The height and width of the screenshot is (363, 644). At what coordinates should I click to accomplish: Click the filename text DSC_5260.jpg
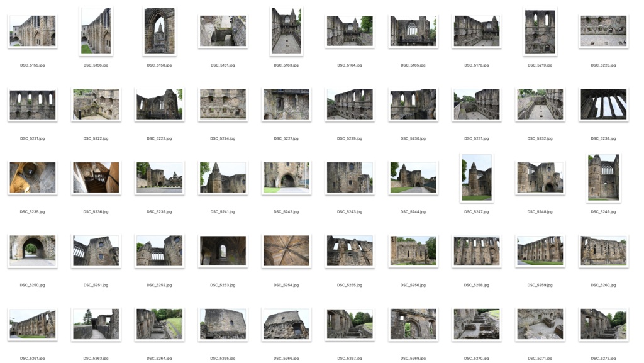click(602, 284)
